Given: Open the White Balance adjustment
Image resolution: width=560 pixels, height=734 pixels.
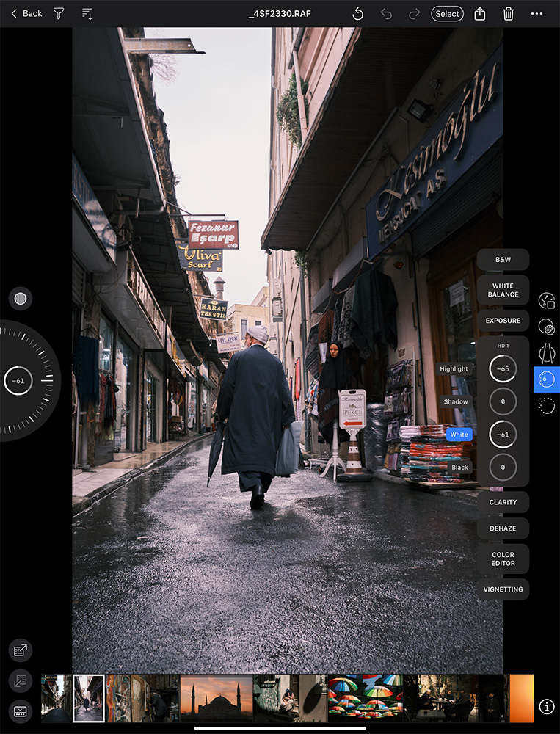Looking at the screenshot, I should point(503,290).
